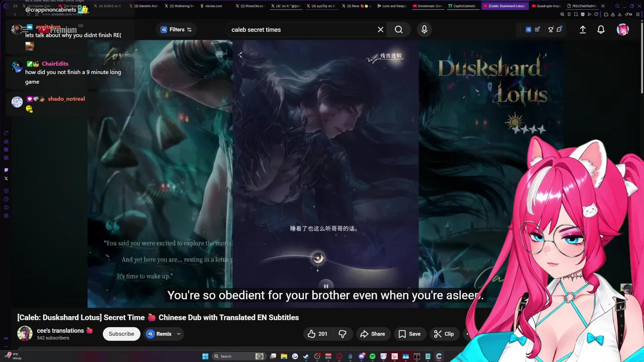Clear the YouTube search text
Screen dimensions: 644x362
[x=380, y=30]
